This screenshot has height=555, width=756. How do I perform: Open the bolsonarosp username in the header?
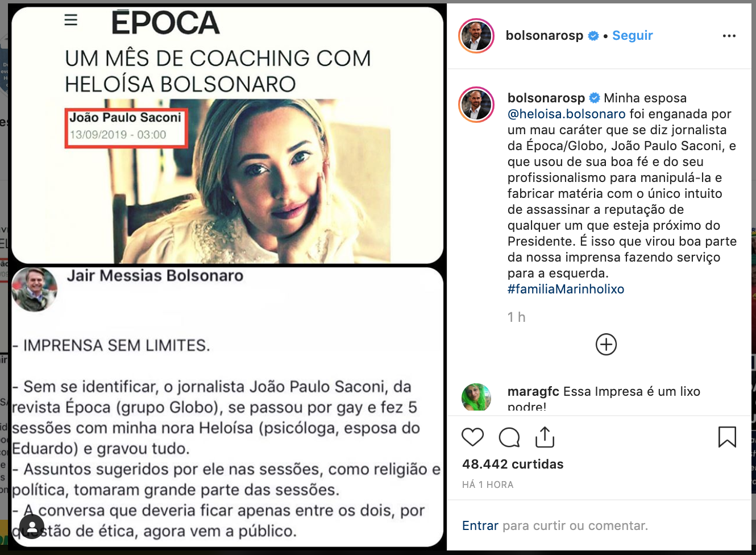(544, 36)
